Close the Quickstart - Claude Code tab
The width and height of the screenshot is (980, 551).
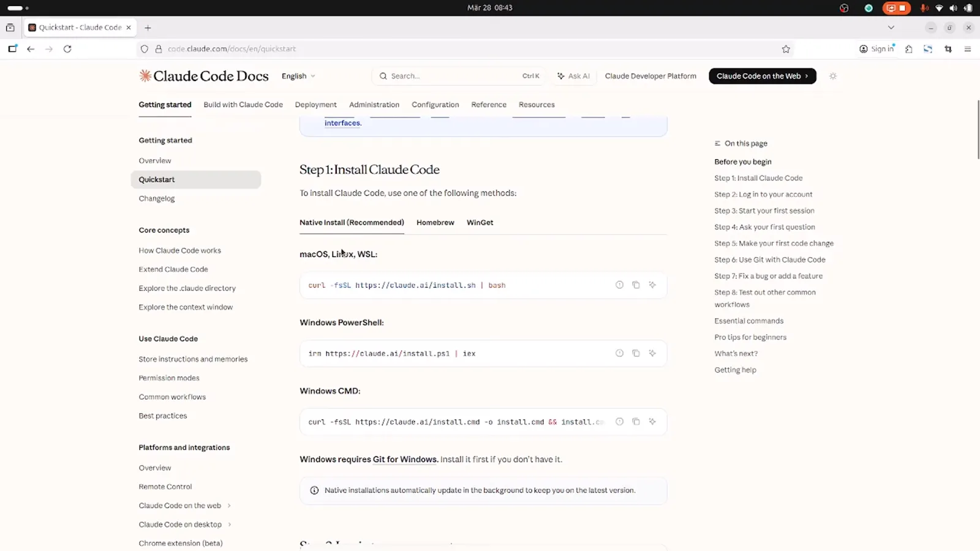[x=129, y=28]
